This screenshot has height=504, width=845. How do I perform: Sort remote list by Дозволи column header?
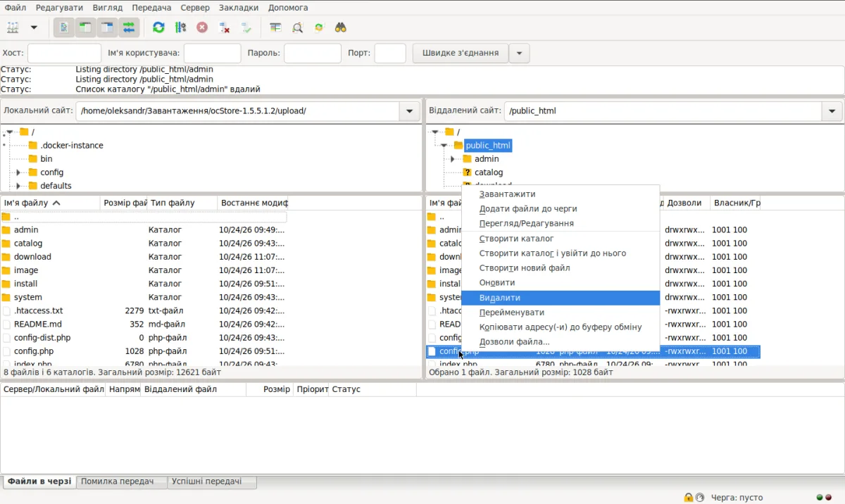tap(687, 203)
